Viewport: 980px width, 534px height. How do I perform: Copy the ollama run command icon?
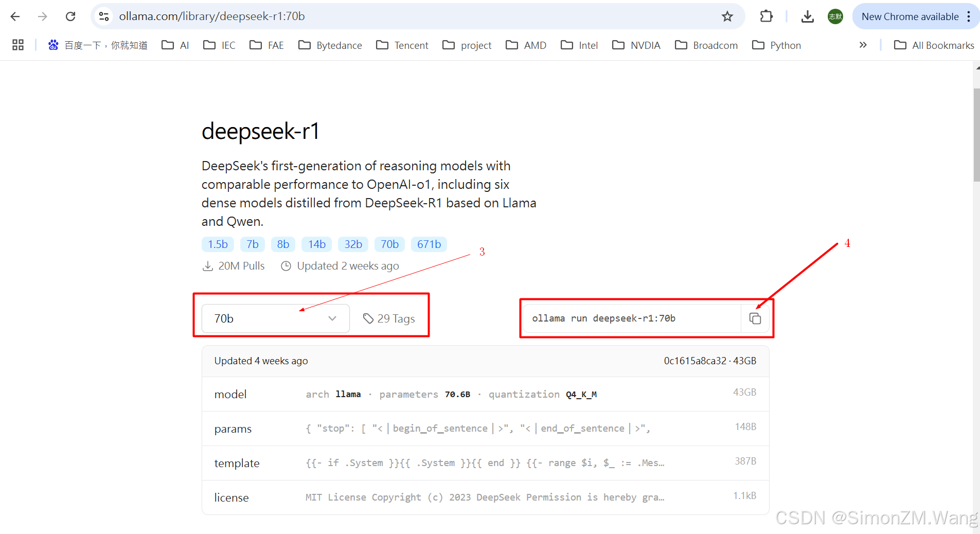[755, 318]
